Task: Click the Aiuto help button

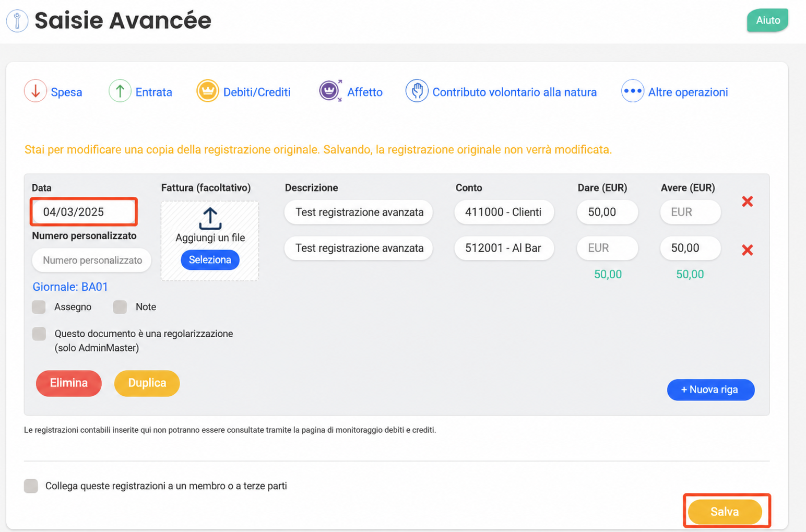Action: pyautogui.click(x=767, y=20)
